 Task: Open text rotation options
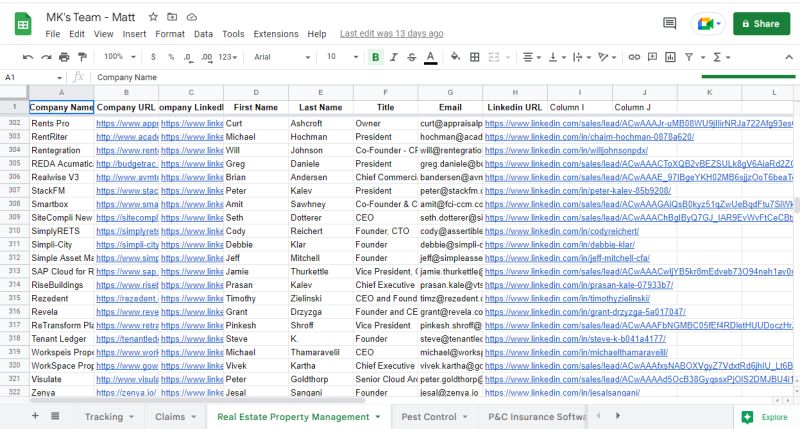[607, 57]
